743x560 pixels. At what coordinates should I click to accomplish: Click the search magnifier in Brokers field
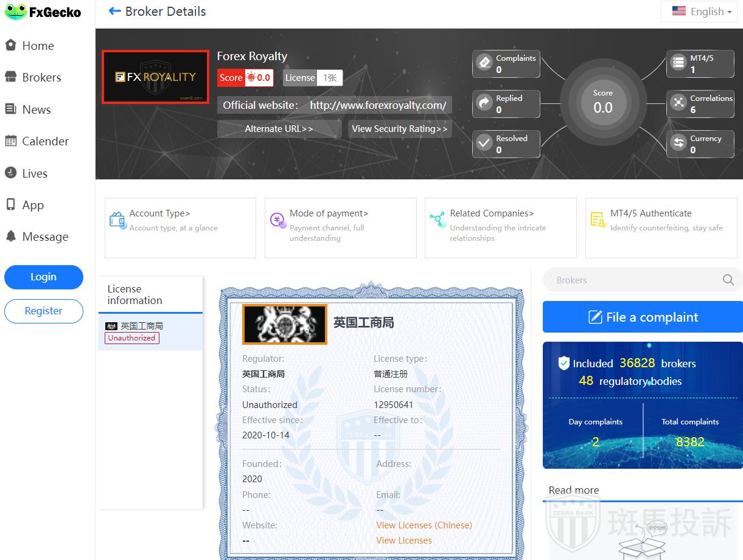point(728,280)
